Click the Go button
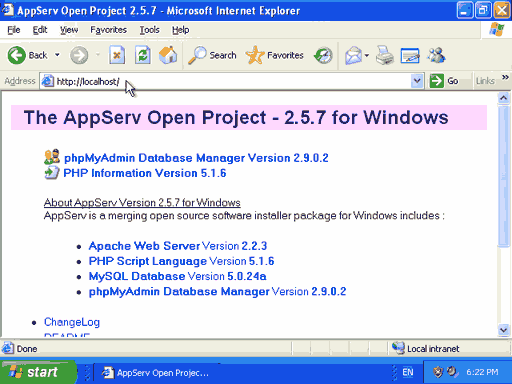Image resolution: width=512 pixels, height=384 pixels. click(x=445, y=81)
